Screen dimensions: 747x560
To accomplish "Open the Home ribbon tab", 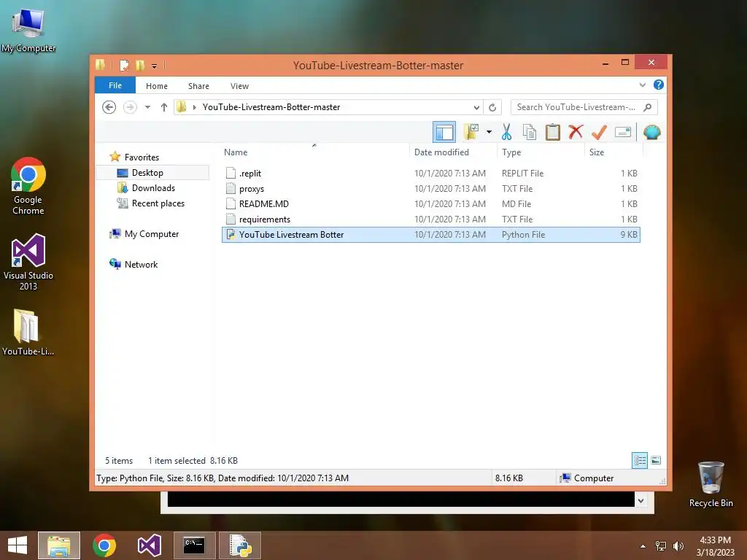I will pyautogui.click(x=157, y=86).
